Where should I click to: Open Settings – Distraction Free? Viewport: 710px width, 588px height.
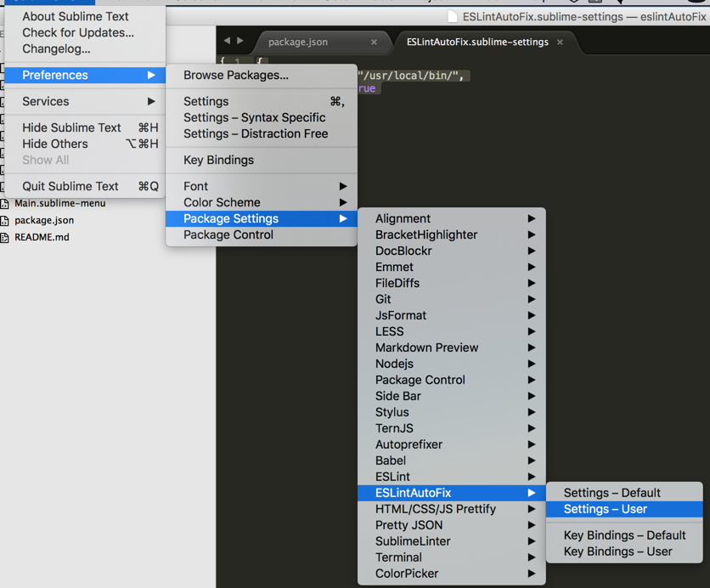point(262,134)
